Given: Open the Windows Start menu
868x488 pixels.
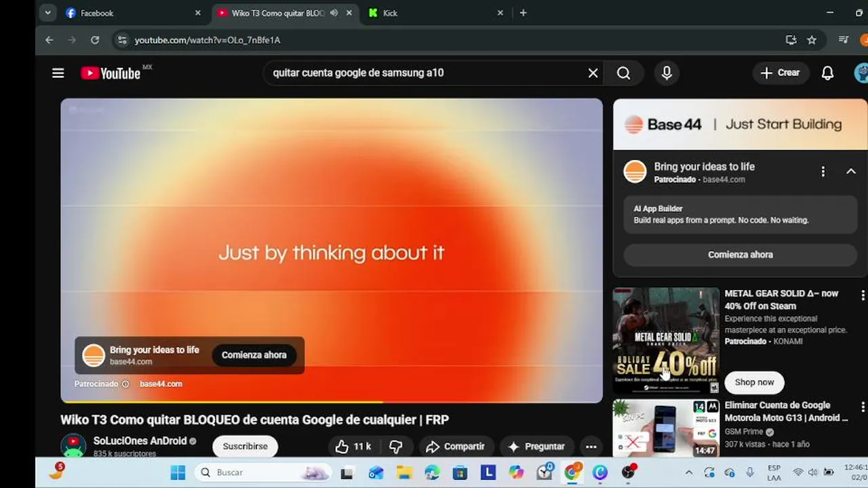Looking at the screenshot, I should click(x=178, y=472).
